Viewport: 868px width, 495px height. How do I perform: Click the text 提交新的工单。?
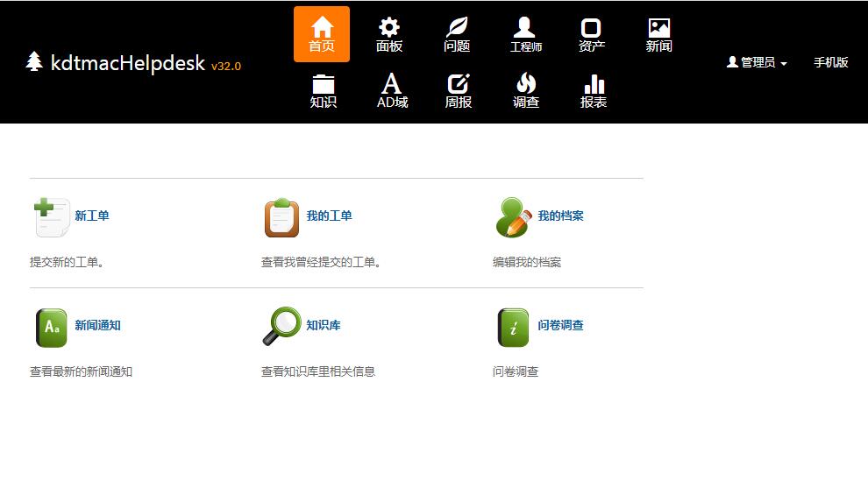(67, 262)
